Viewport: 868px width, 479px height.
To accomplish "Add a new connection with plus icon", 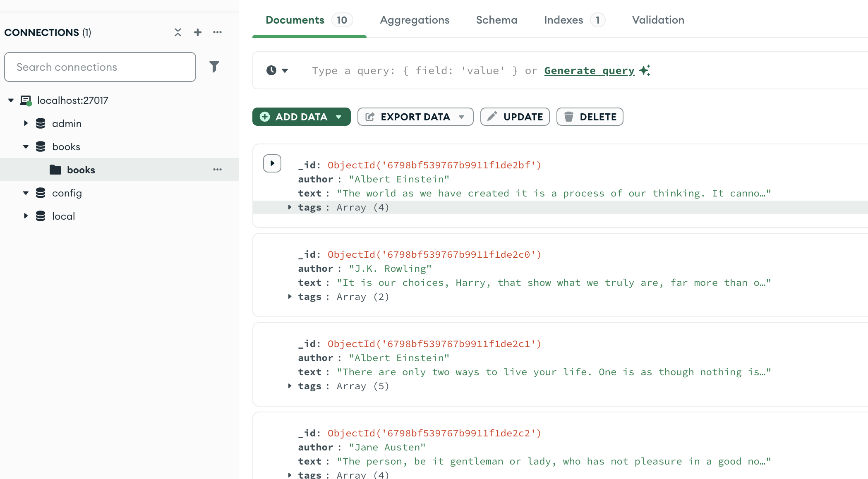I will (198, 32).
